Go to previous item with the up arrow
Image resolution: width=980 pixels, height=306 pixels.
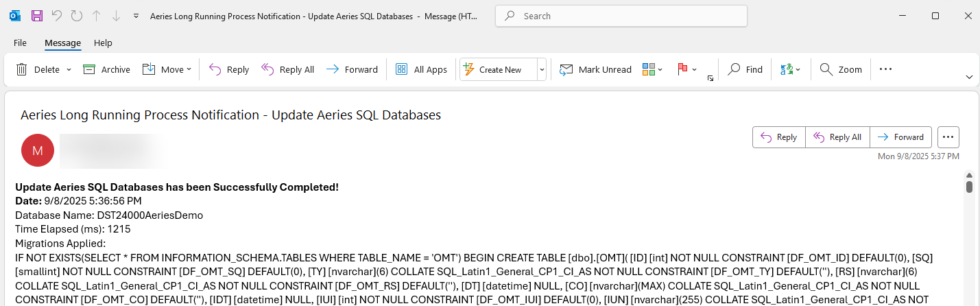point(96,15)
